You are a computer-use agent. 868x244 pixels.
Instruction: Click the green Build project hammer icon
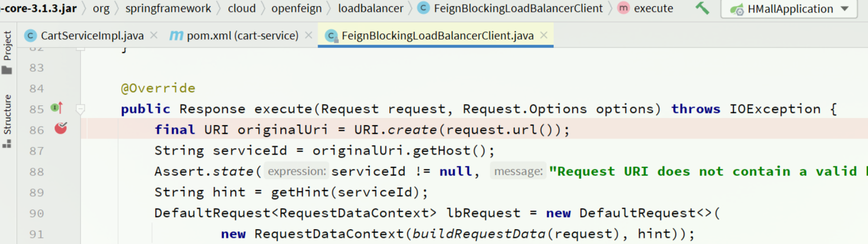click(x=702, y=8)
